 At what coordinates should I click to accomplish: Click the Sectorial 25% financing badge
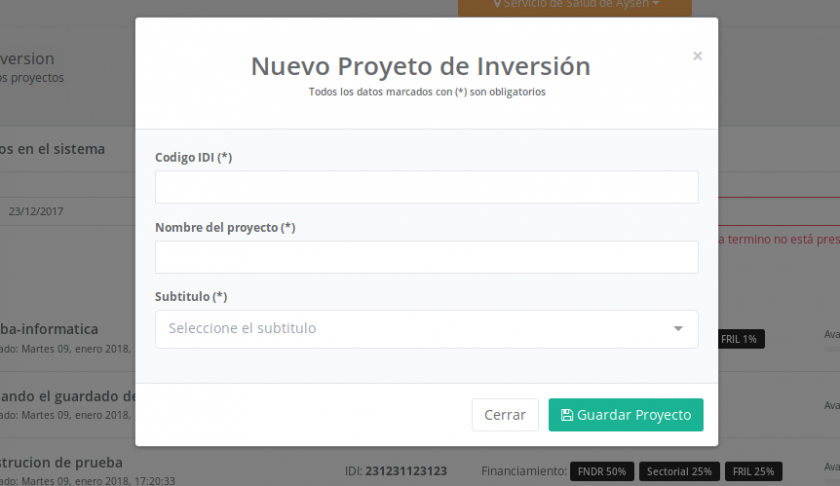coord(679,472)
